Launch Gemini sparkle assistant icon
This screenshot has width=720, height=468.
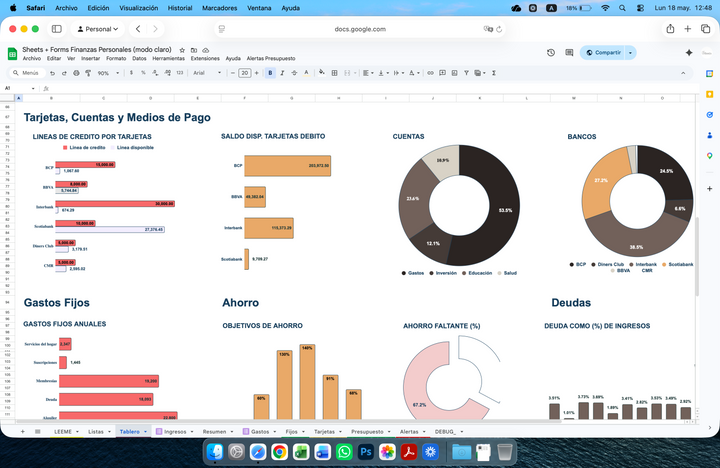pyautogui.click(x=689, y=53)
